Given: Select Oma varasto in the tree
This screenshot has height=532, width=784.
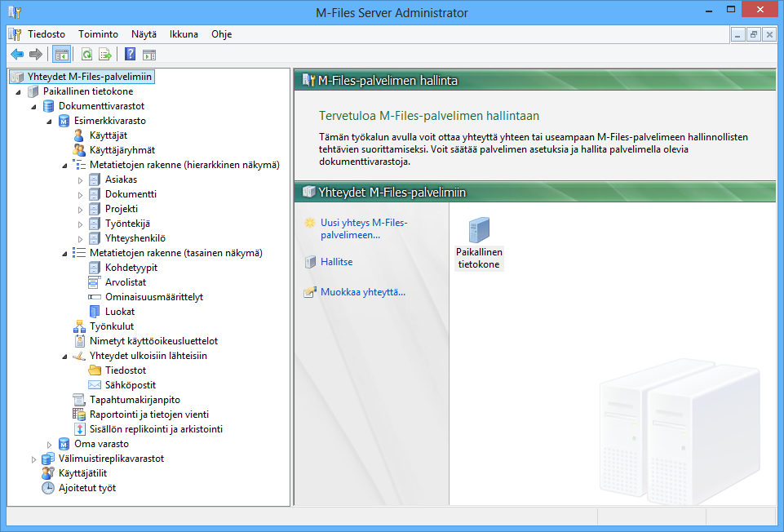Looking at the screenshot, I should pyautogui.click(x=101, y=444).
